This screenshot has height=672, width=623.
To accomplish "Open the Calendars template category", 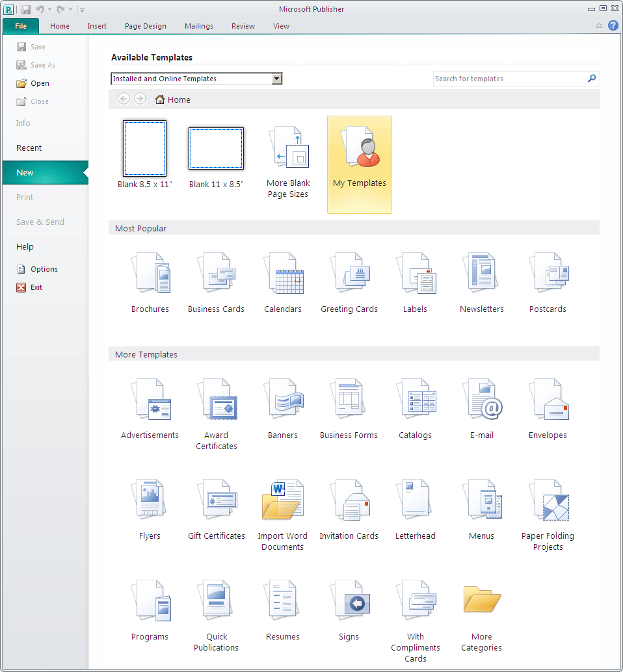I will [x=282, y=283].
